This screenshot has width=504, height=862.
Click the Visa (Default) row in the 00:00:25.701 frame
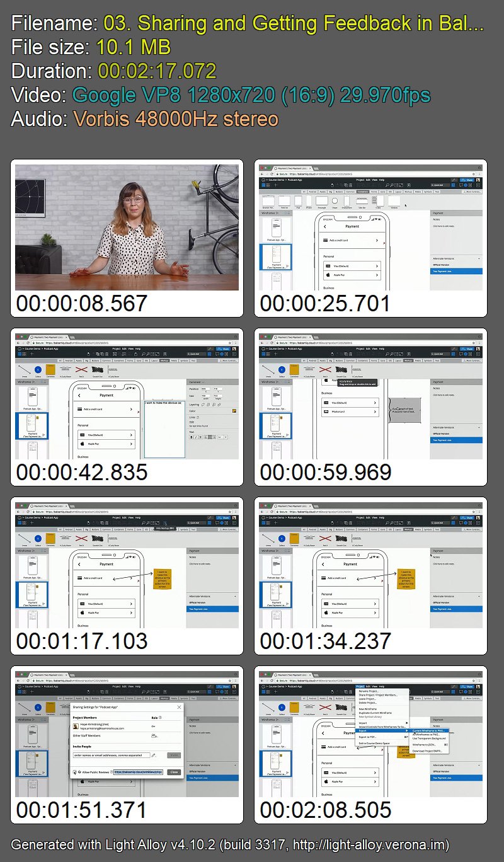pos(352,266)
